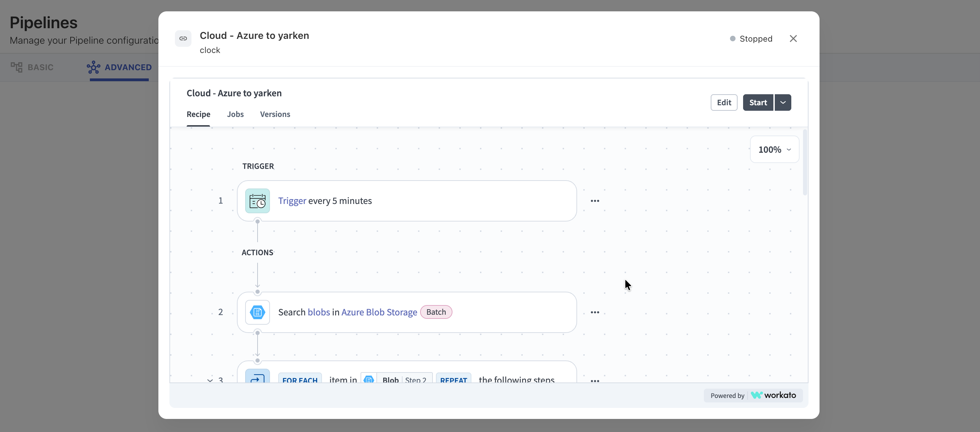980x432 pixels.
Task: Open the more options menu for step 1
Action: point(595,201)
